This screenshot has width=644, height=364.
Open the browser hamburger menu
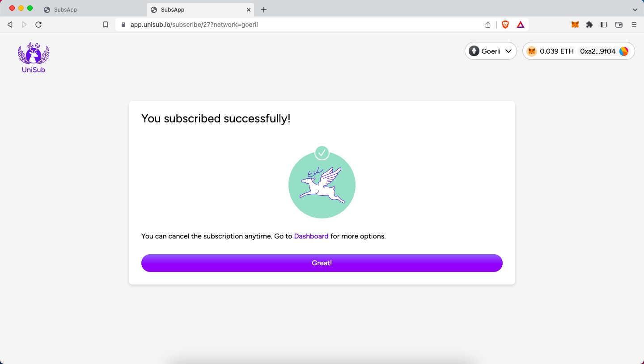(x=634, y=25)
